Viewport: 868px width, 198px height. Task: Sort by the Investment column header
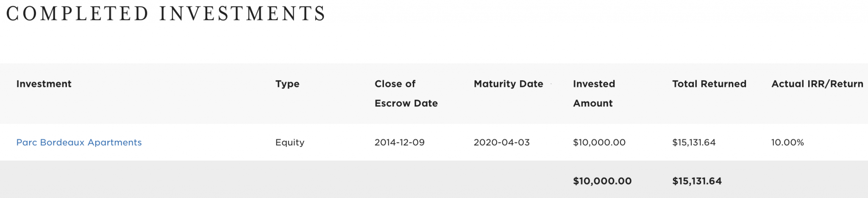[x=44, y=84]
